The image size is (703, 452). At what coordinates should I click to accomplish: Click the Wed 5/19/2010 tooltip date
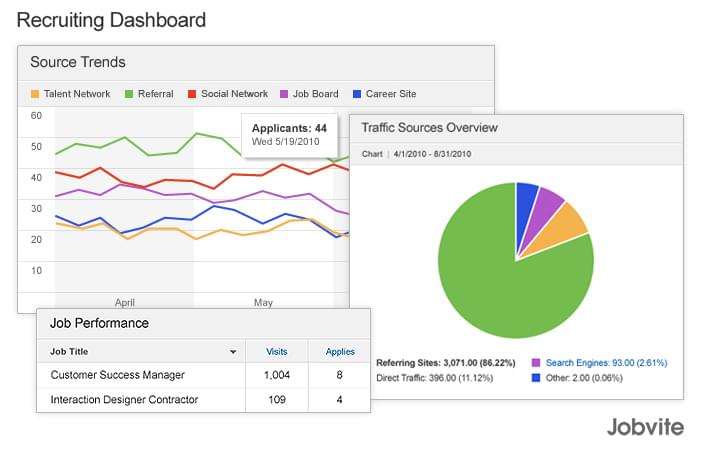(286, 142)
